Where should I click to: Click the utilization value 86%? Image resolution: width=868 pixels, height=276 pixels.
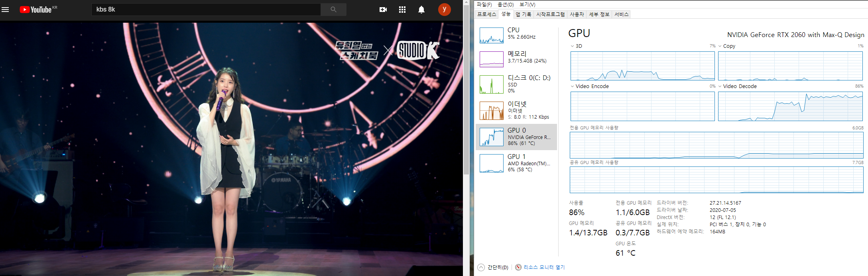[577, 212]
